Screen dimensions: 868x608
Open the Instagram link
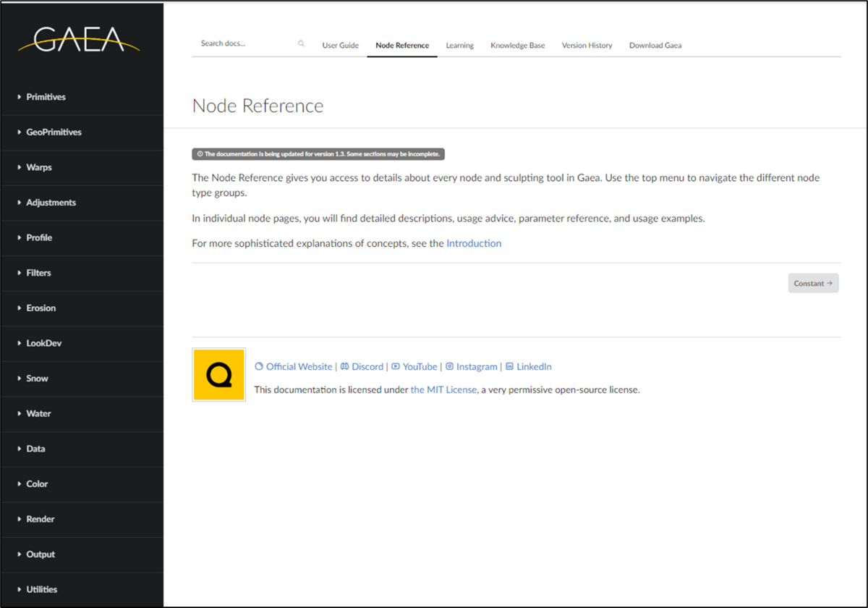coord(471,367)
